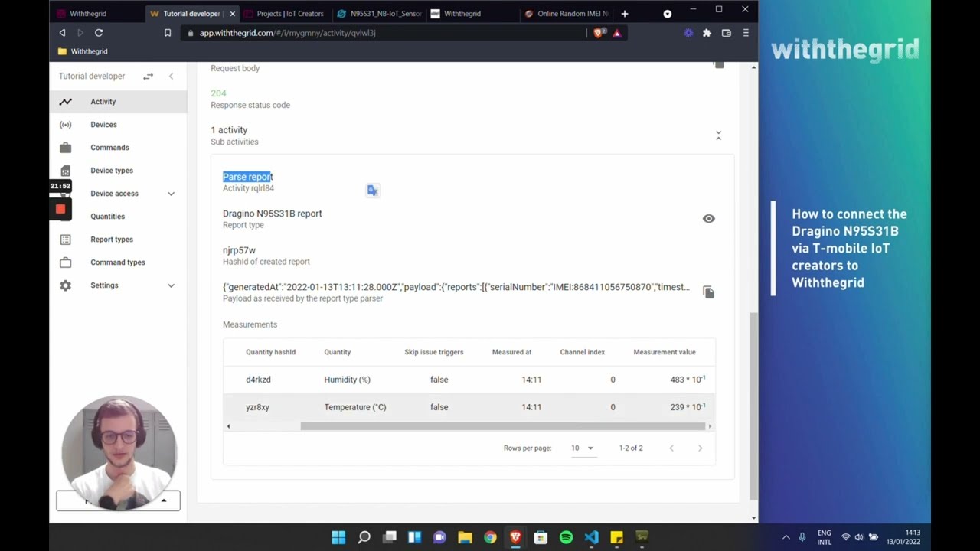This screenshot has width=980, height=551.
Task: Click the page vertical scrollbar thumb
Action: pyautogui.click(x=753, y=406)
